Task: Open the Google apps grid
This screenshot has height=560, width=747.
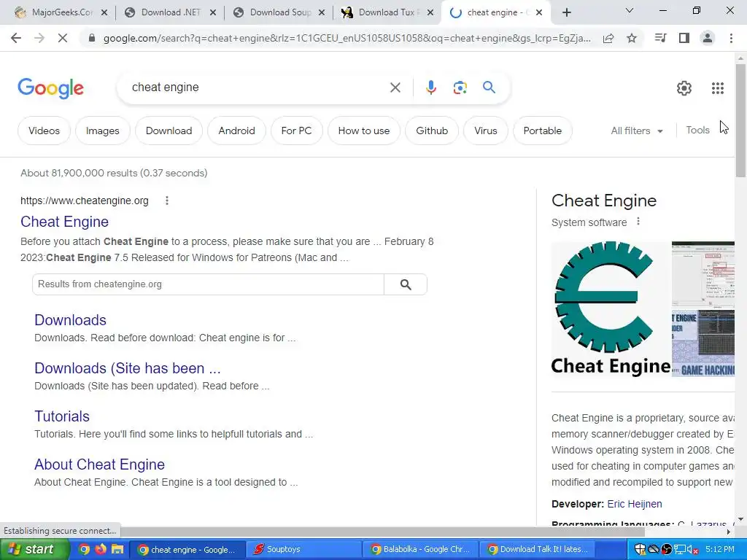Action: pos(718,88)
